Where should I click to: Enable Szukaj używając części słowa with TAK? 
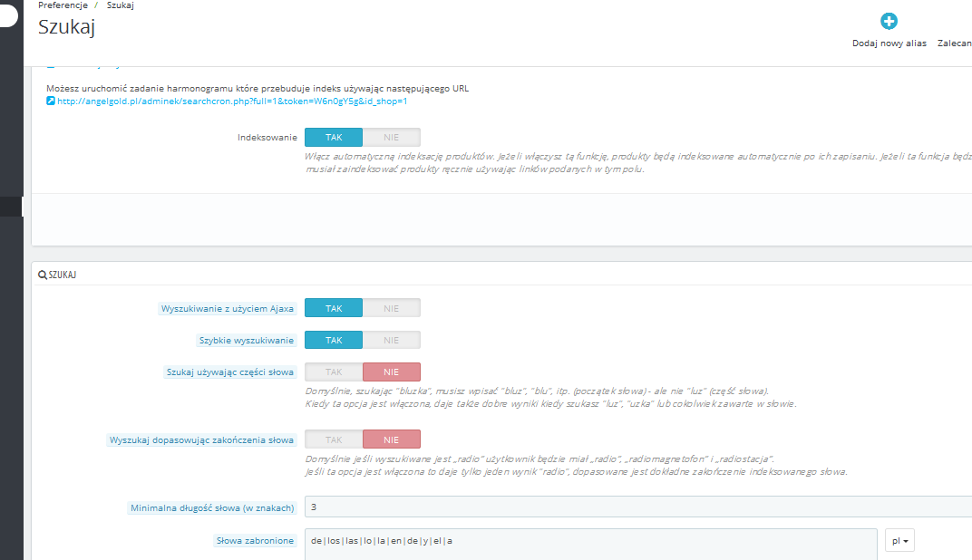(x=334, y=372)
